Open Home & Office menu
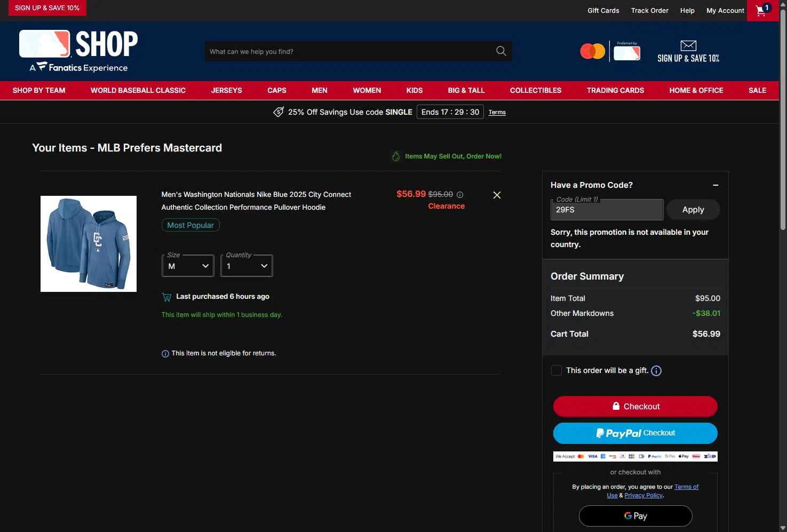Screen dimensions: 787x532 (696, 91)
